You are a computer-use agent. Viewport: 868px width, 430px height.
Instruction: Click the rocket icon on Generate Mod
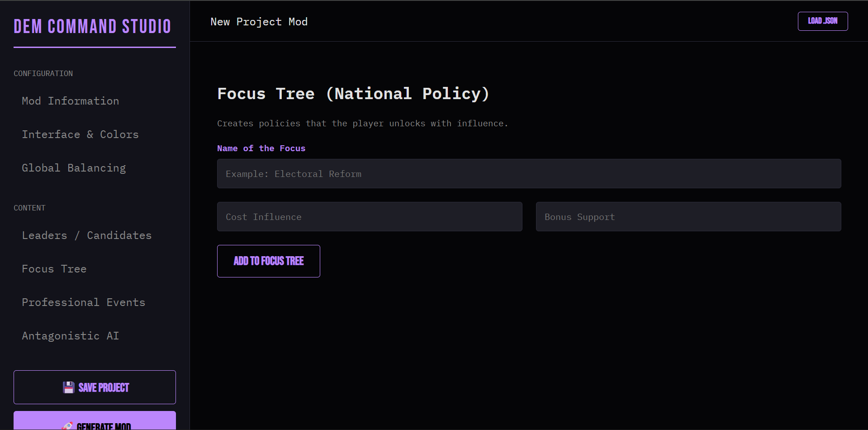pyautogui.click(x=67, y=426)
